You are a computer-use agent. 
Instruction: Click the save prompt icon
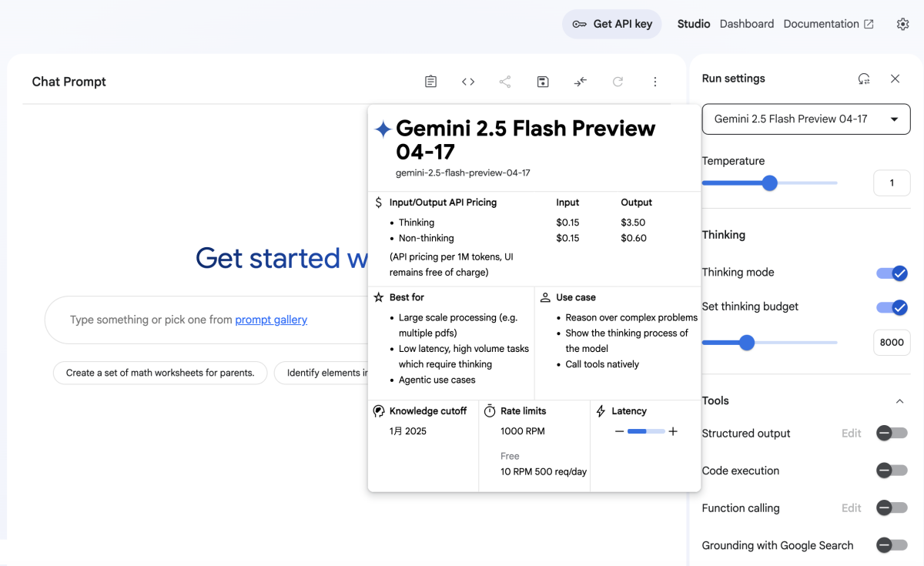[x=543, y=82]
